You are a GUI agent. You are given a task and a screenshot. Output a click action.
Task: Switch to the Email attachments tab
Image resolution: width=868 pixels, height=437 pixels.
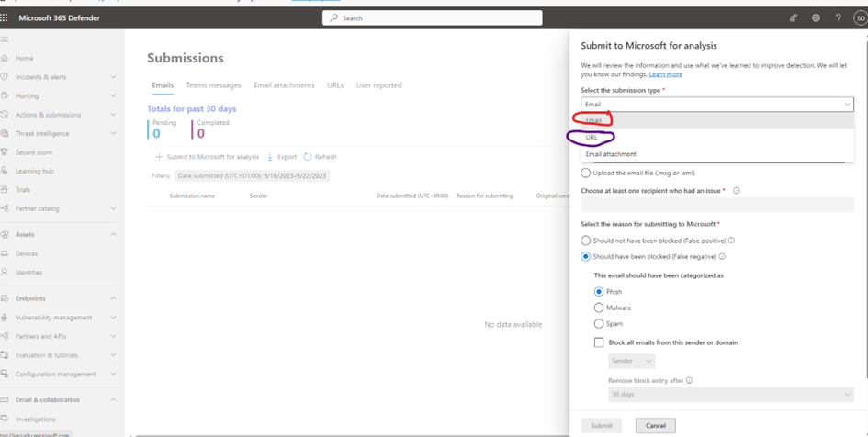click(284, 85)
